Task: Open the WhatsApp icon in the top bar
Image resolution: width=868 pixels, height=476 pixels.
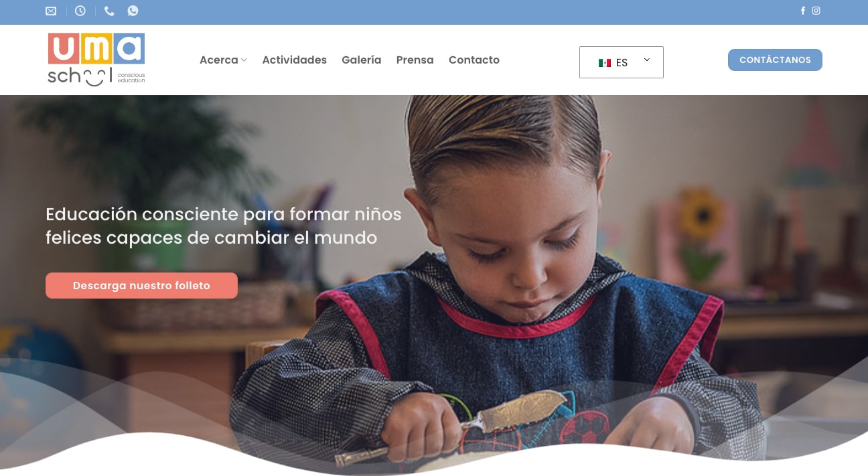Action: pyautogui.click(x=133, y=11)
